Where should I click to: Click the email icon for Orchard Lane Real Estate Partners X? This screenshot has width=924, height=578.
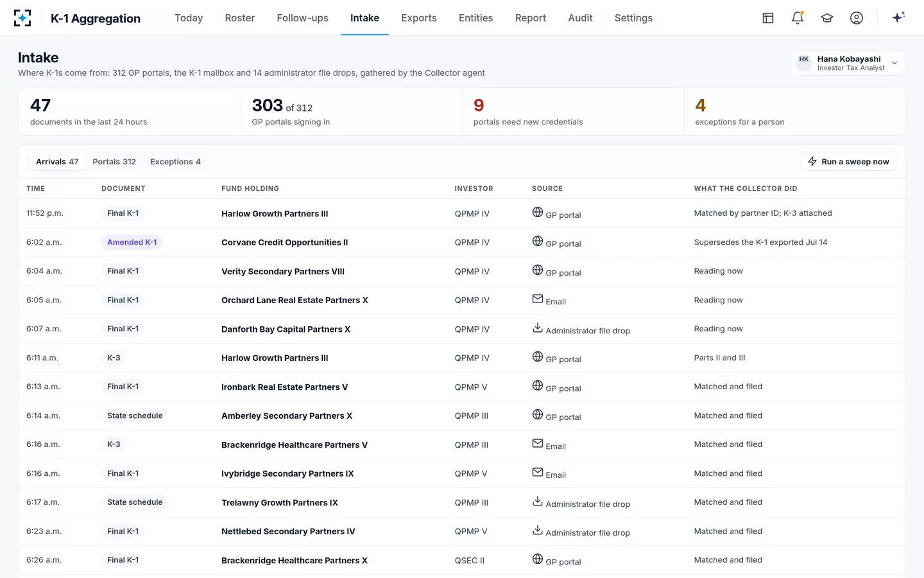coord(538,299)
